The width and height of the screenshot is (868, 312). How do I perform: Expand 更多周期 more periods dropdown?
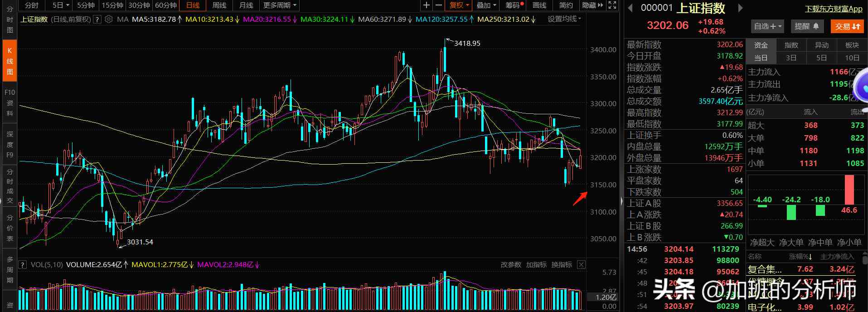(280, 5)
